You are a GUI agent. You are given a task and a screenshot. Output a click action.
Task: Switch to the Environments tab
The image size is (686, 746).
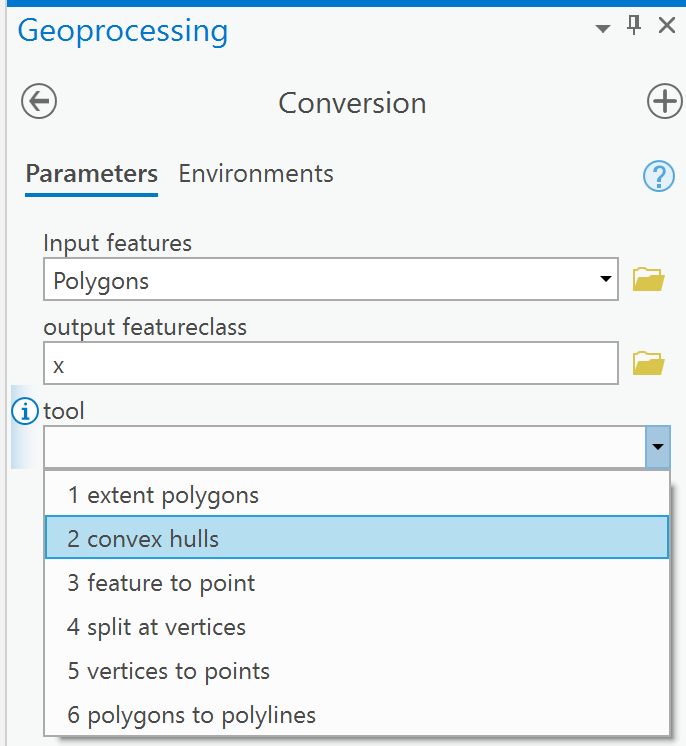256,174
